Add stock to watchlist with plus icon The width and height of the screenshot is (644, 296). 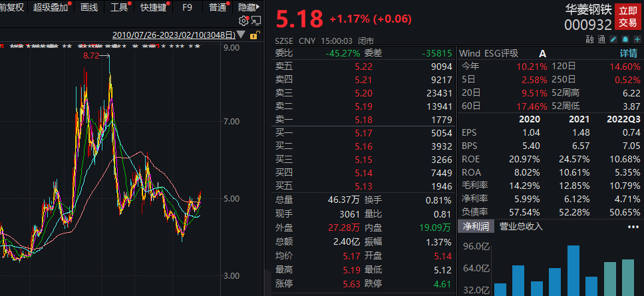[x=635, y=39]
